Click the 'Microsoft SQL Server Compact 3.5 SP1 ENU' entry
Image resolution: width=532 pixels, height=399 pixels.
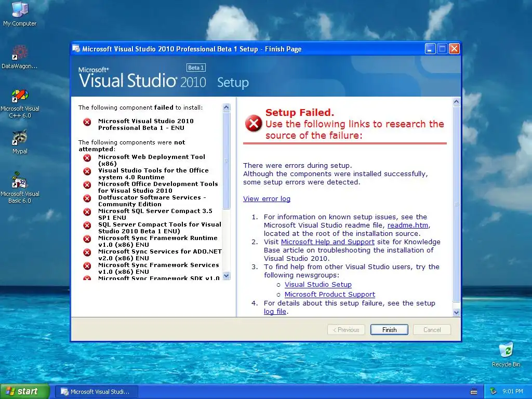click(155, 215)
